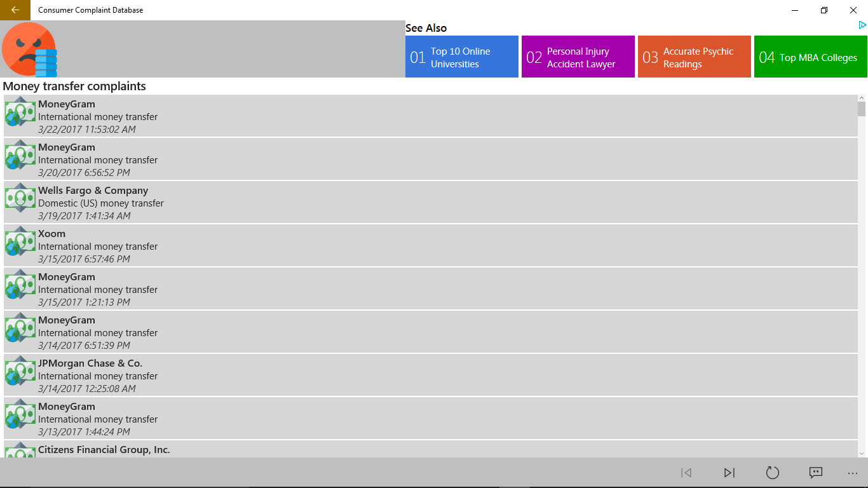The height and width of the screenshot is (488, 868).
Task: Click date 3/15/2017 1:21:13 PM
Action: click(x=84, y=302)
